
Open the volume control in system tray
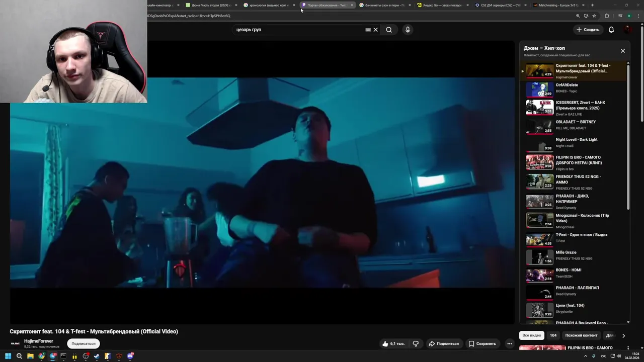(x=619, y=356)
